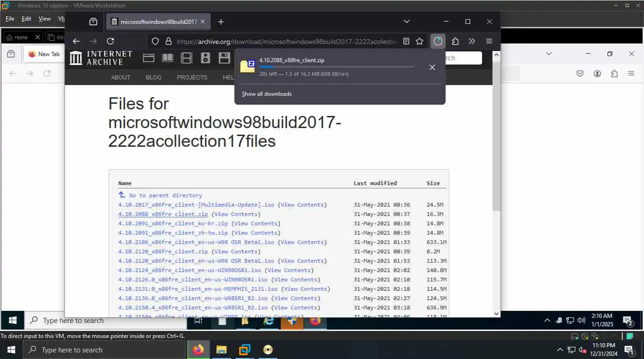Click the page scrollbar down arrow

pos(497,313)
